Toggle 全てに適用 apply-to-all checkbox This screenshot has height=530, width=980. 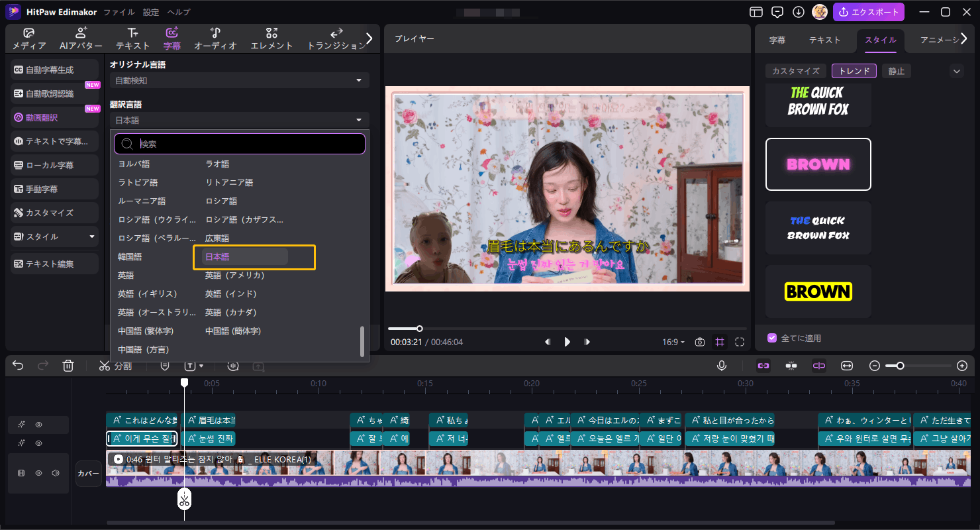point(772,337)
